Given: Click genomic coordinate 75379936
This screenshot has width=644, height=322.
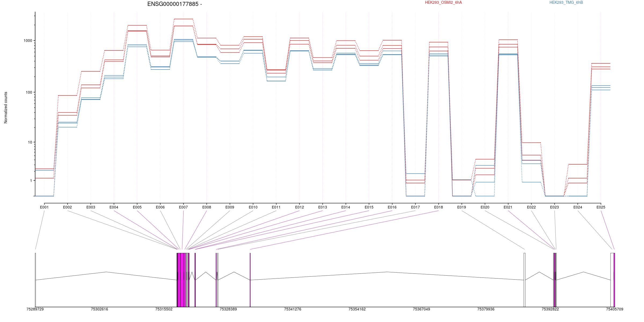Looking at the screenshot, I should click(486, 309).
